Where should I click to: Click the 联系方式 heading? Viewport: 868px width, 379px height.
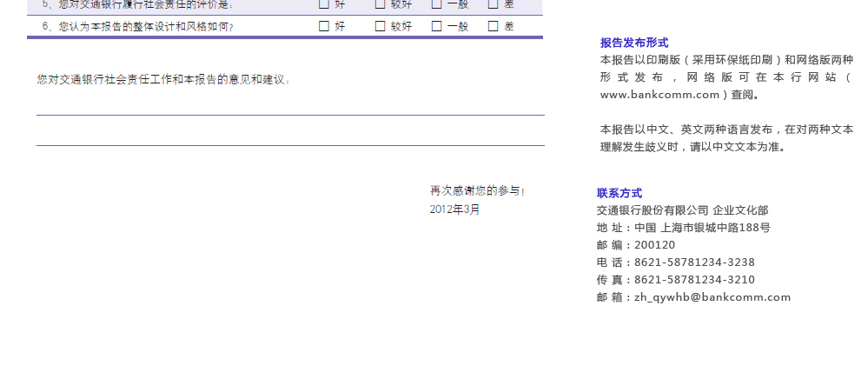click(620, 193)
